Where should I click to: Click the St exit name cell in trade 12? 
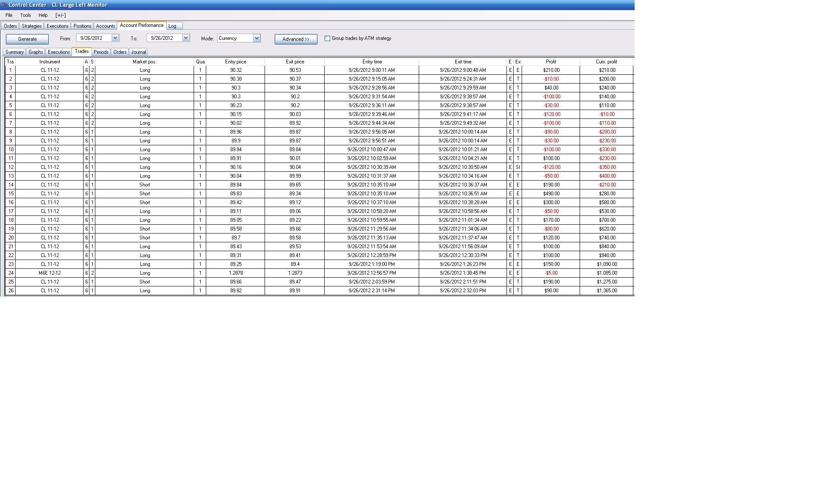(x=518, y=167)
